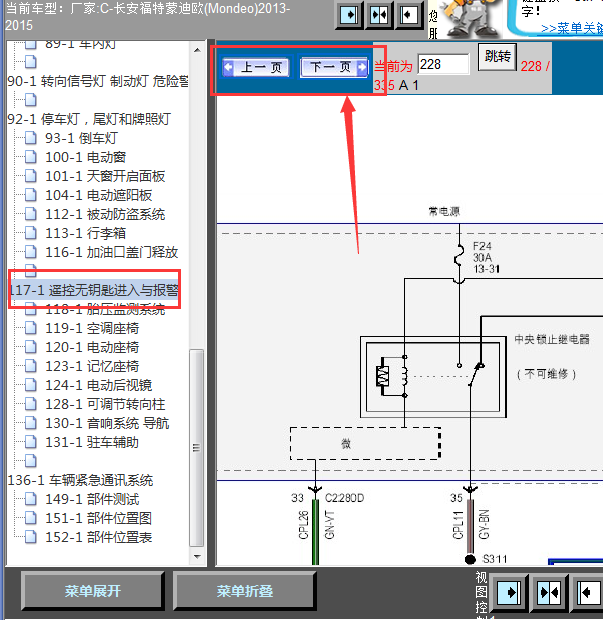Click 中央锁止继电器 label in diagram
The image size is (603, 620).
pyautogui.click(x=552, y=339)
